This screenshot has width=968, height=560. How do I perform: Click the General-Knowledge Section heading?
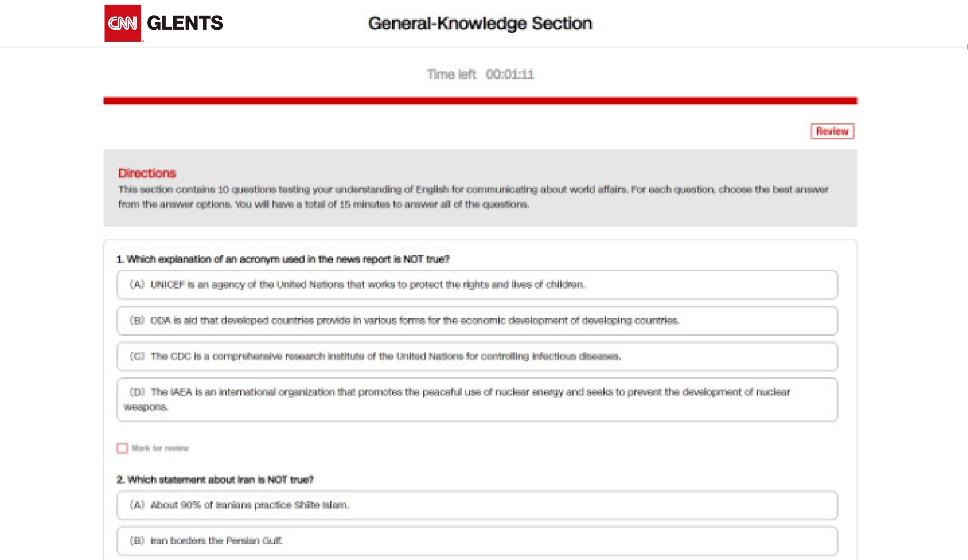(480, 24)
